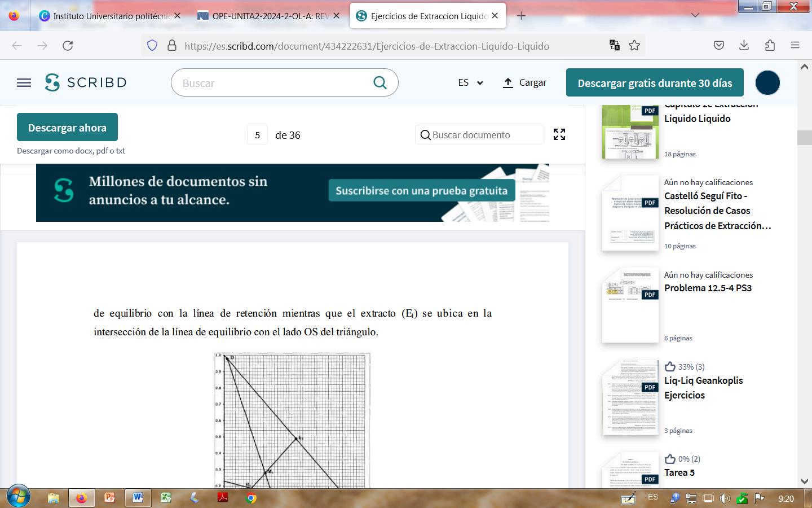812x508 pixels.
Task: Focus the Buscar documento search field
Action: (x=480, y=135)
